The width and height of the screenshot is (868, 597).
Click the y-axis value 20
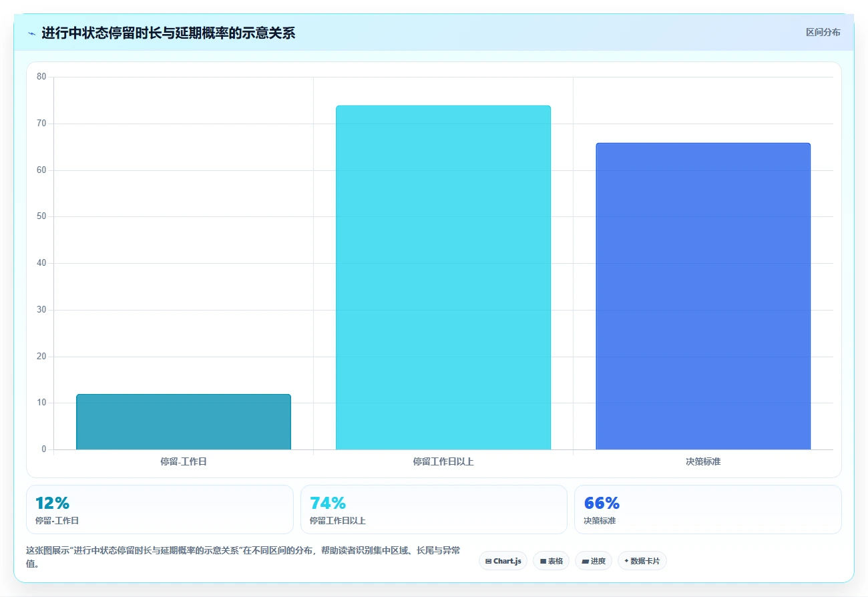(x=41, y=357)
